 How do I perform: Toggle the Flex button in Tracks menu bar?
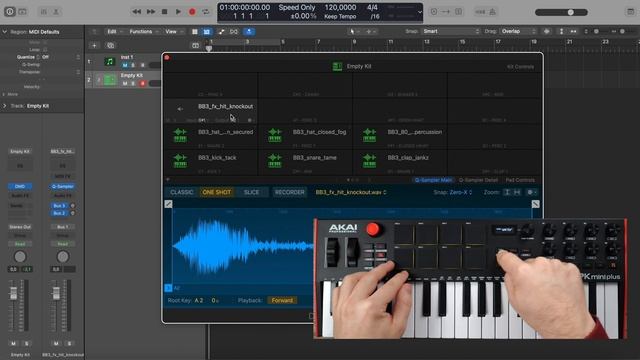click(x=234, y=31)
